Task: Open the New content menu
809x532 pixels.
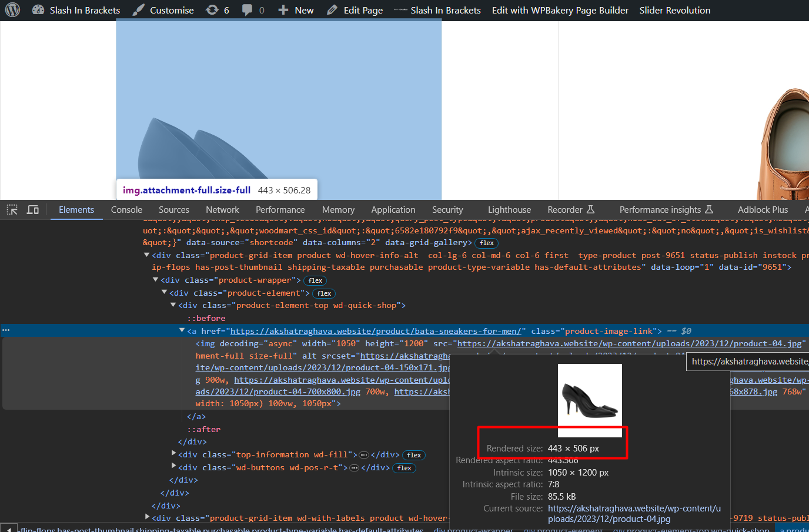Action: [x=296, y=10]
